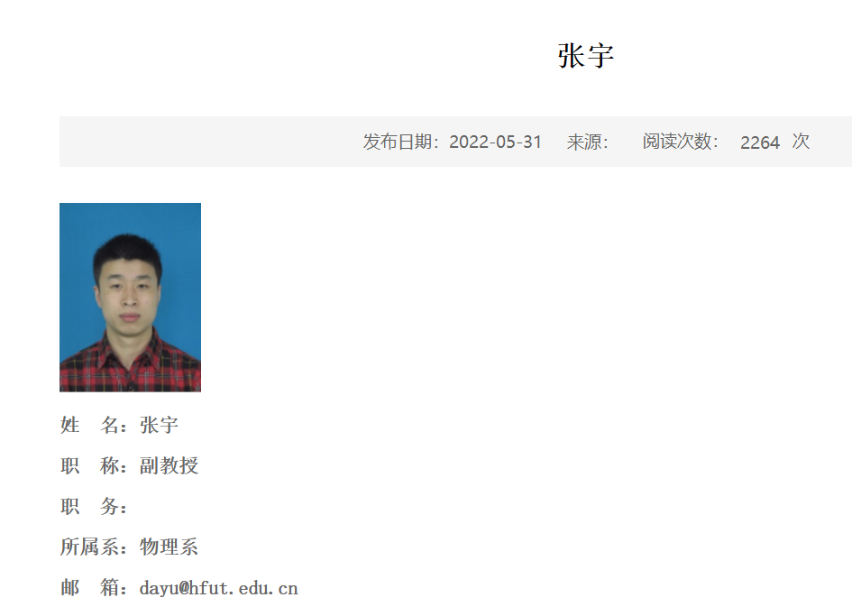Click the 次 character after the read count
This screenshot has width=852, height=616.
[801, 142]
